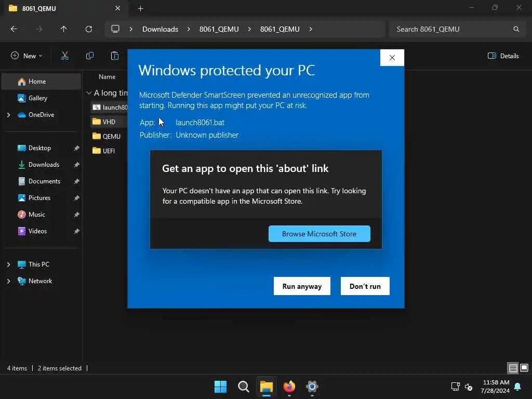This screenshot has width=532, height=399.
Task: Click the Cut scissors icon
Action: [x=65, y=56]
